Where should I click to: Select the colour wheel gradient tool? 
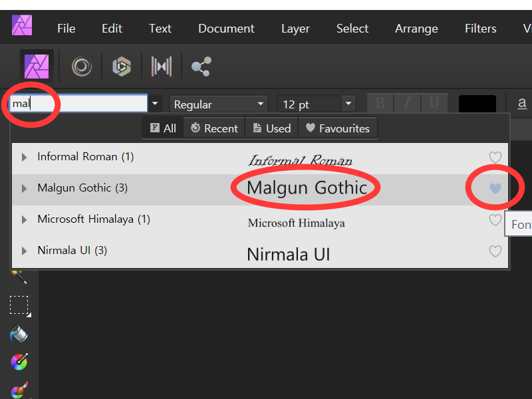pyautogui.click(x=19, y=362)
